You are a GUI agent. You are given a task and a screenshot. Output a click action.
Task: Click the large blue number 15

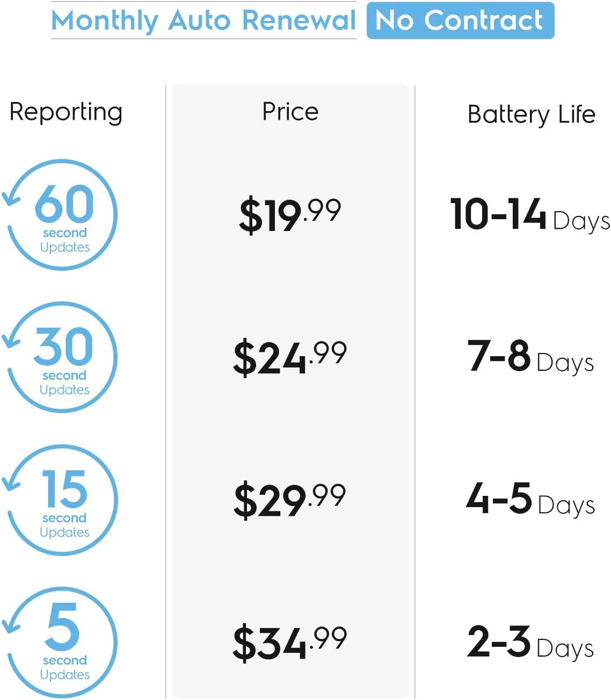[64, 489]
